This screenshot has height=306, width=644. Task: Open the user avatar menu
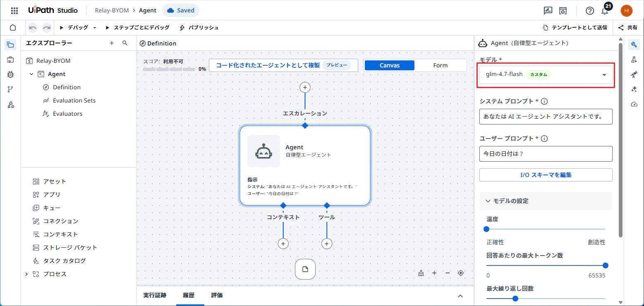point(627,11)
